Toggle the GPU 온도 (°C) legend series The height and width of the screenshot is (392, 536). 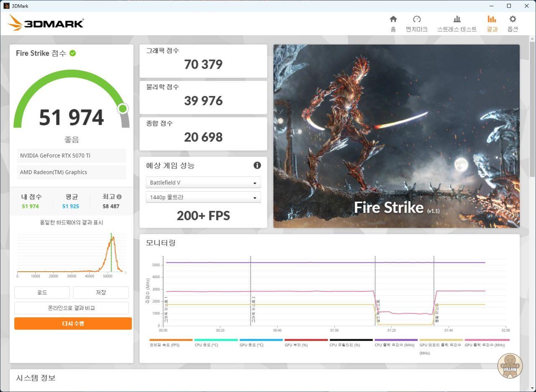pyautogui.click(x=252, y=345)
